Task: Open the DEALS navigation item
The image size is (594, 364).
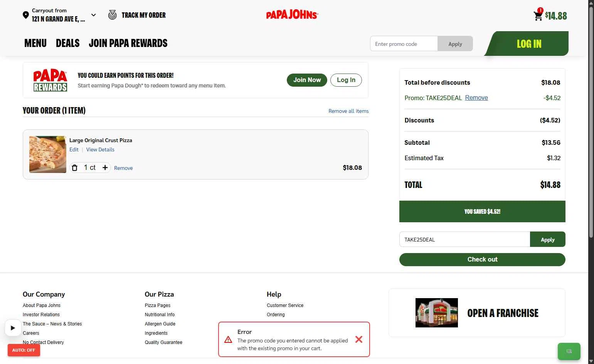Action: [x=68, y=43]
